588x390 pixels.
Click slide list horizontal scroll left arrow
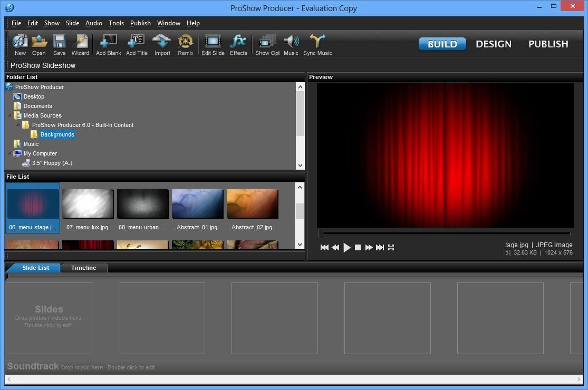9,379
